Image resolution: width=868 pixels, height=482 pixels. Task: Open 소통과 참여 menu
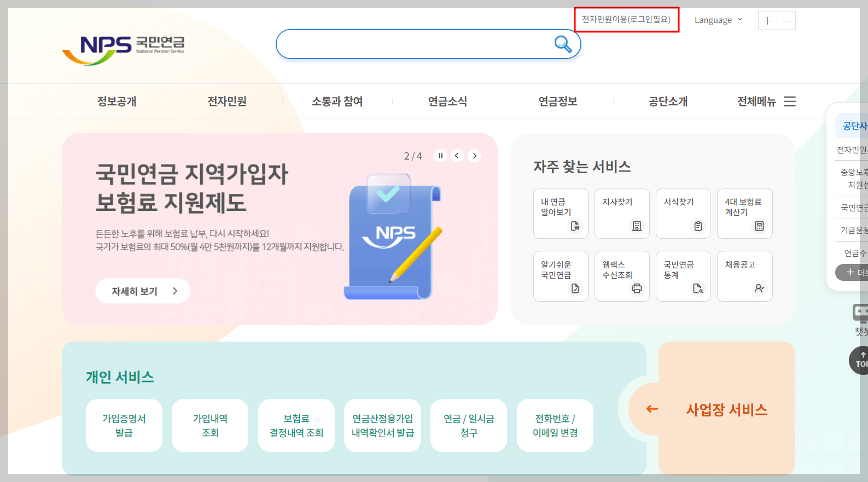click(337, 101)
